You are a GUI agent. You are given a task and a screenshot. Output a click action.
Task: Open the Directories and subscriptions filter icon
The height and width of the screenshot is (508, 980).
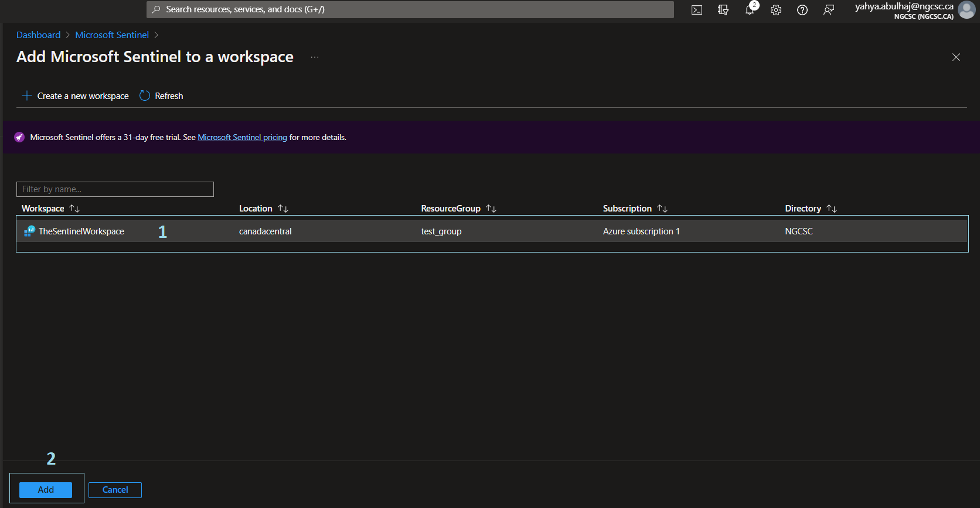coord(723,10)
